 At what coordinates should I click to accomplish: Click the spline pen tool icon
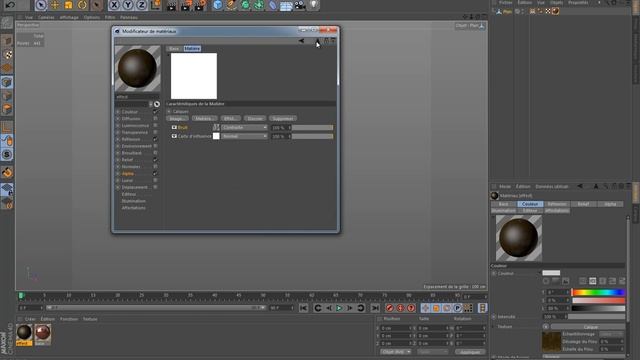pyautogui.click(x=231, y=5)
